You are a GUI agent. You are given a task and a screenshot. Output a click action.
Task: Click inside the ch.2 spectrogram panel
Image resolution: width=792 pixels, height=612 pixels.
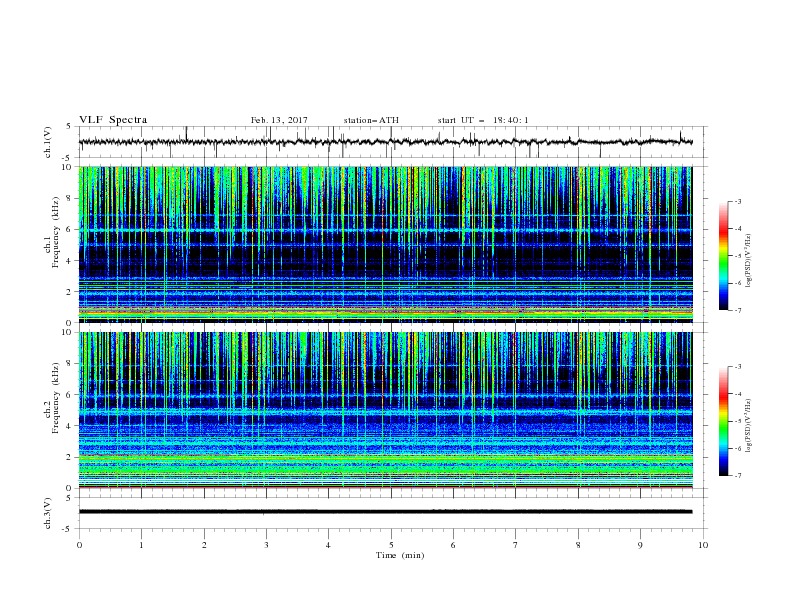pos(385,410)
